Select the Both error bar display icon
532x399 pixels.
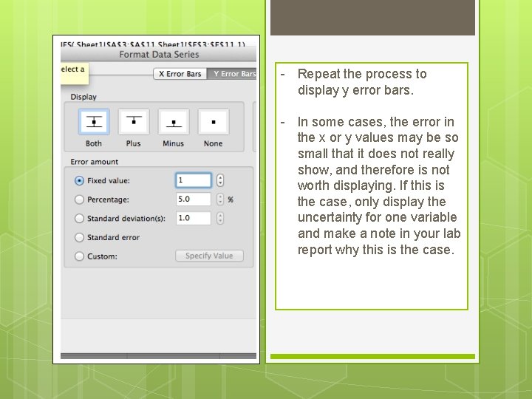click(x=94, y=121)
